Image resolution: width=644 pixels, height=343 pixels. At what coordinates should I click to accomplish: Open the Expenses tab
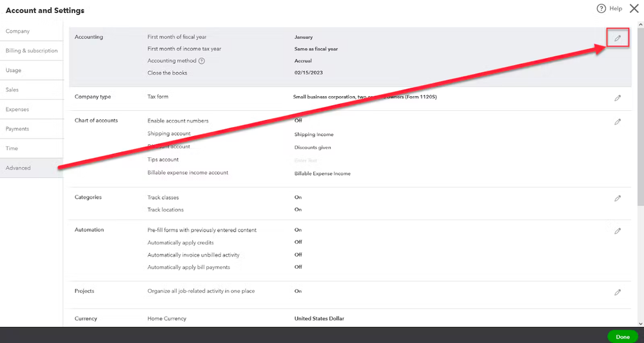(x=17, y=110)
